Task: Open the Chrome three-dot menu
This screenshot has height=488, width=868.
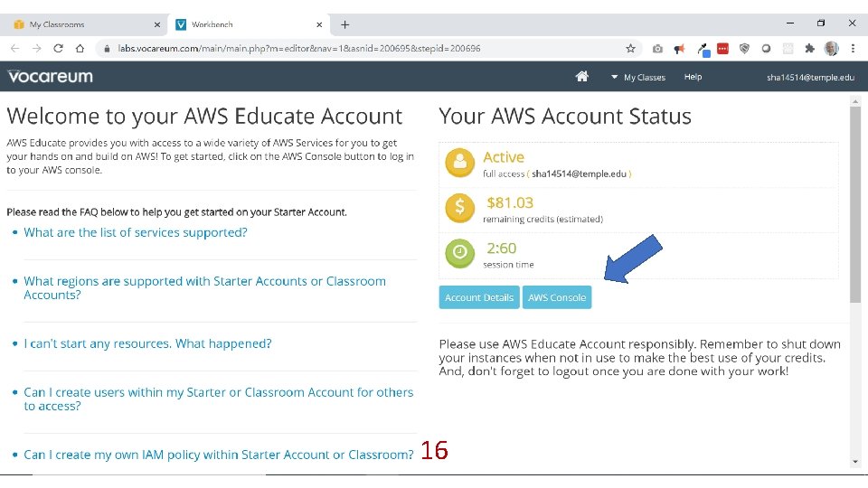Action: tap(853, 49)
